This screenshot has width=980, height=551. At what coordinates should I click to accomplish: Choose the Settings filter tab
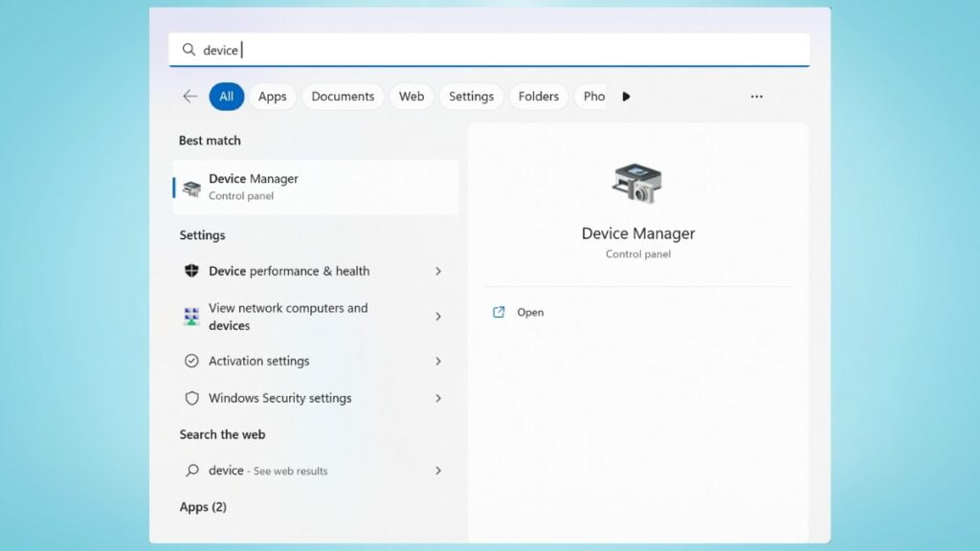[x=471, y=97]
